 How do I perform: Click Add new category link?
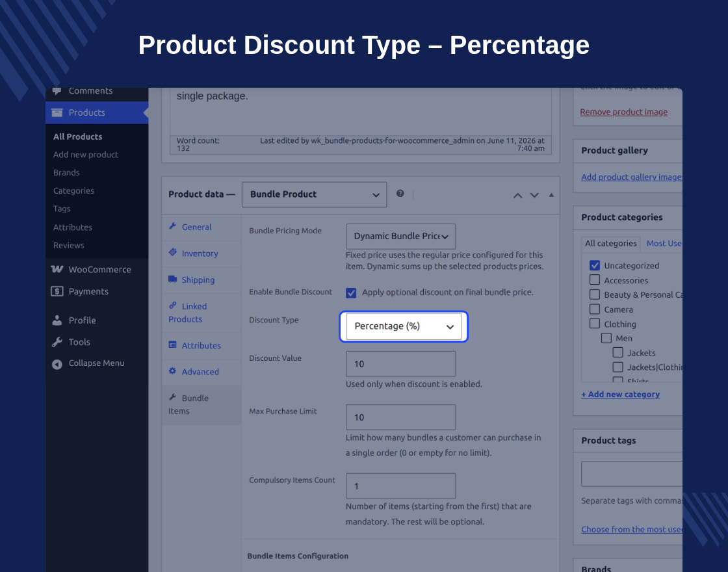point(620,394)
